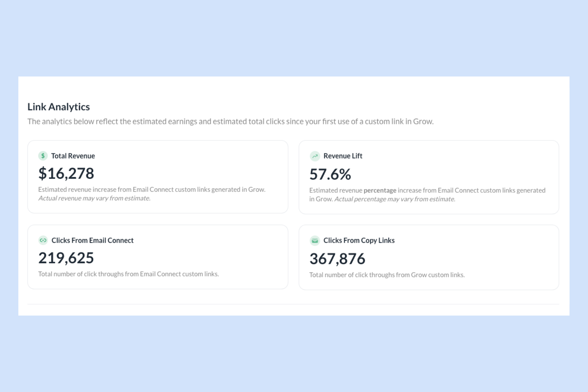
Task: Click the 219,625 click count
Action: tap(66, 258)
